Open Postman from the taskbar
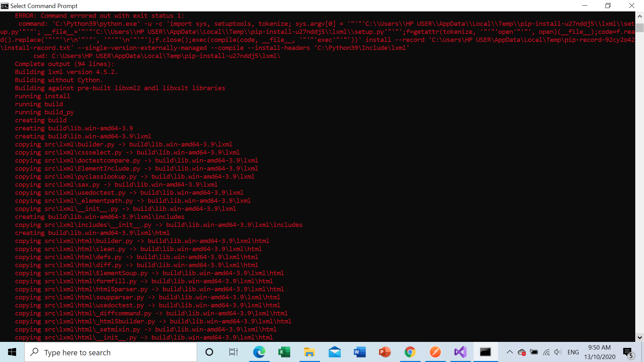This screenshot has width=644, height=362. point(435,352)
